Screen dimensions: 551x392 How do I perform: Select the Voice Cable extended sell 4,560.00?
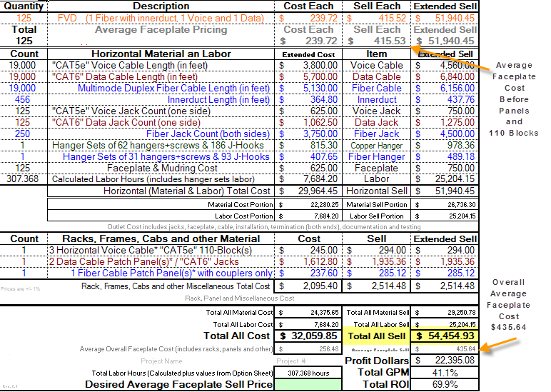point(445,66)
